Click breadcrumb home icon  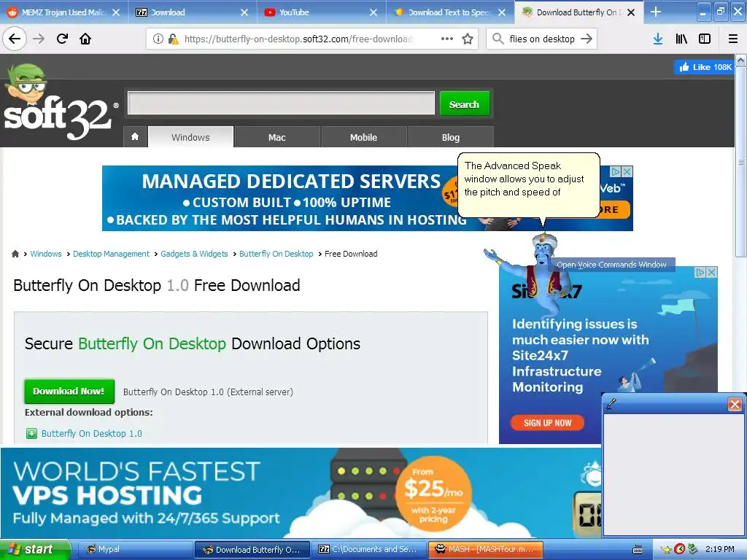point(15,254)
